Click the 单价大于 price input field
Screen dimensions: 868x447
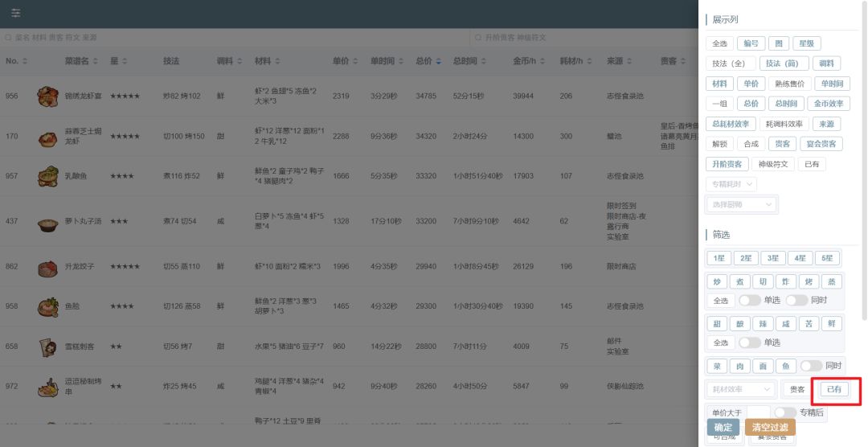pyautogui.click(x=758, y=412)
